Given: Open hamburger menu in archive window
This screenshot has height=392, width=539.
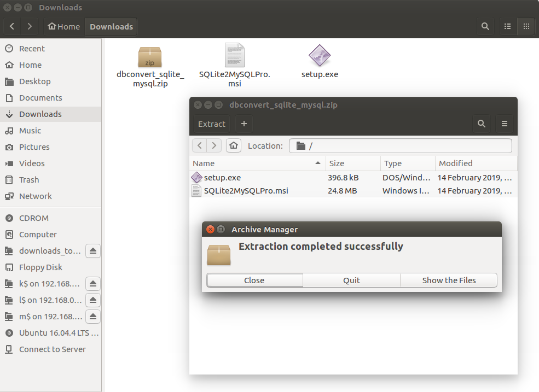Looking at the screenshot, I should click(x=505, y=124).
